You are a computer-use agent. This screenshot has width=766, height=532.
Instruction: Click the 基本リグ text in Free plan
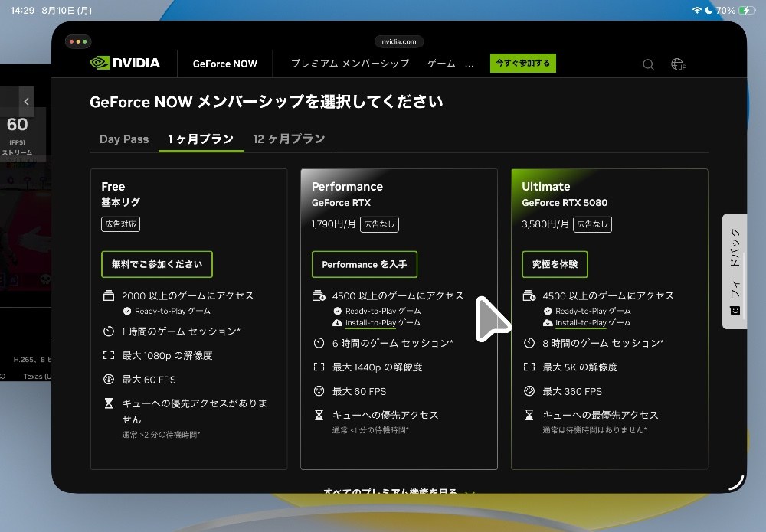click(x=121, y=202)
